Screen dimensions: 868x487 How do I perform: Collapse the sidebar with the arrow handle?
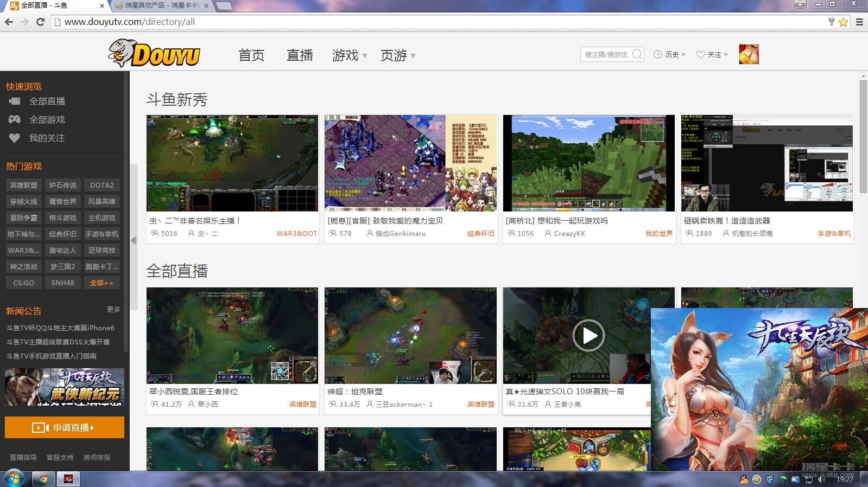click(x=134, y=240)
